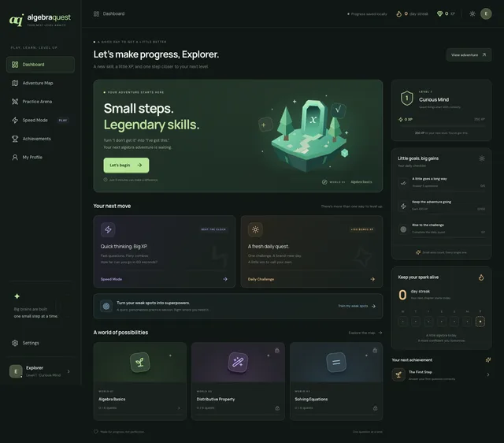This screenshot has height=443, width=504.
Task: Click the flame streak icon in header
Action: click(x=398, y=14)
